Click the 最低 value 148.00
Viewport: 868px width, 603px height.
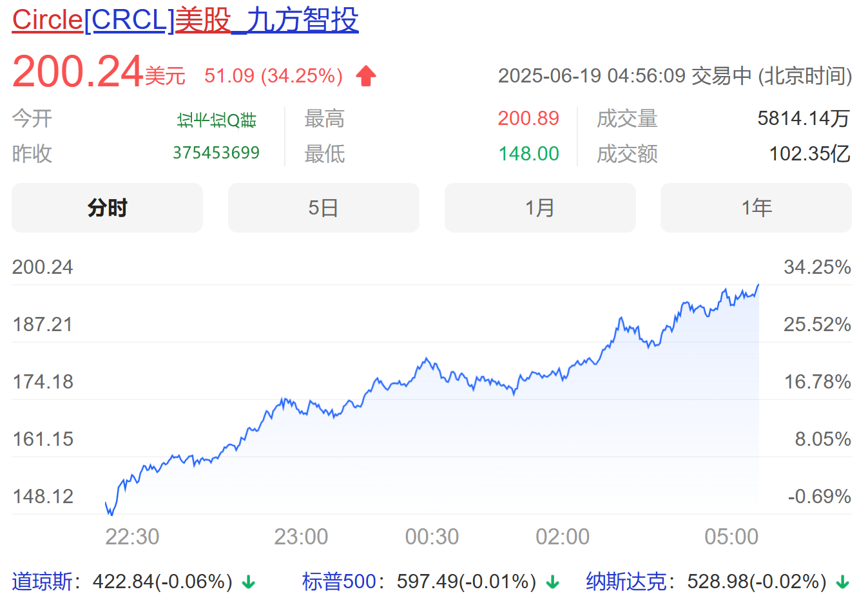(x=528, y=154)
